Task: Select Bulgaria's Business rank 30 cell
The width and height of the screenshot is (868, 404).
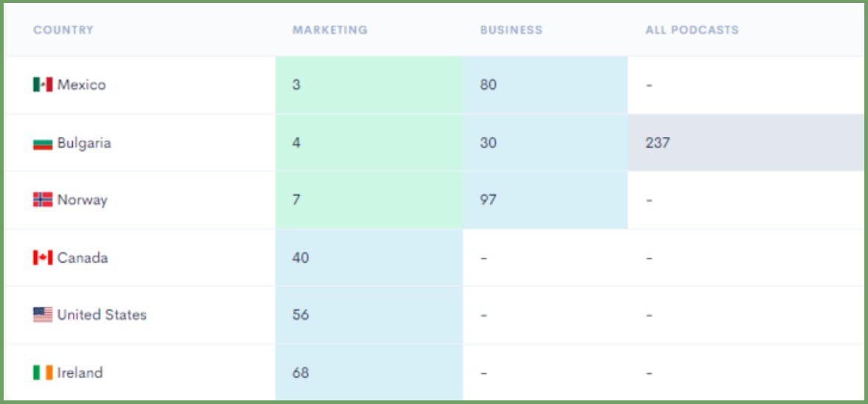Action: click(545, 143)
